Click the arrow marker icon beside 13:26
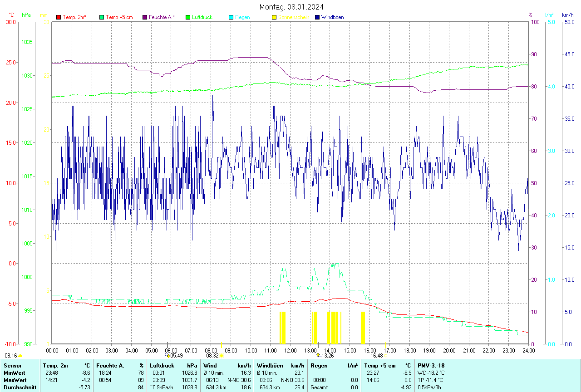 (318, 356)
